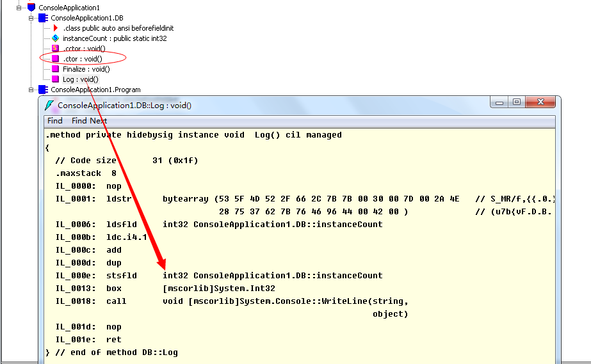
Task: Click the Log method magenta icon
Action: click(56, 79)
